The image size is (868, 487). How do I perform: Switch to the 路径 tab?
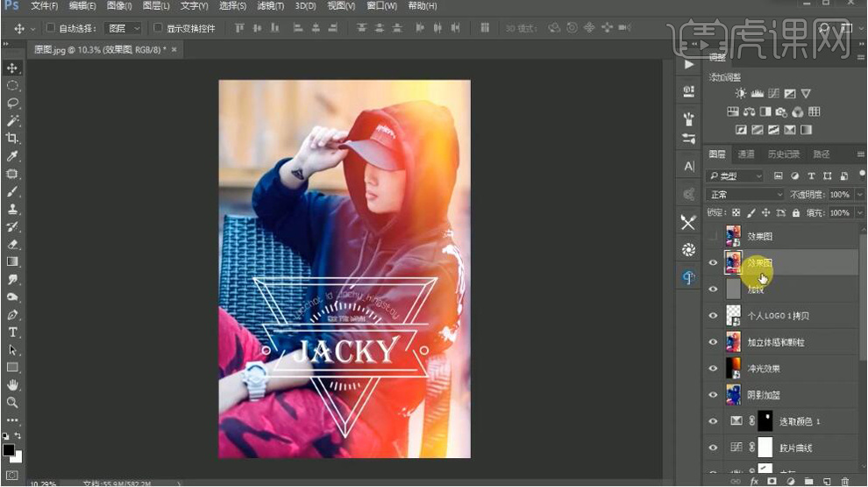pos(821,154)
